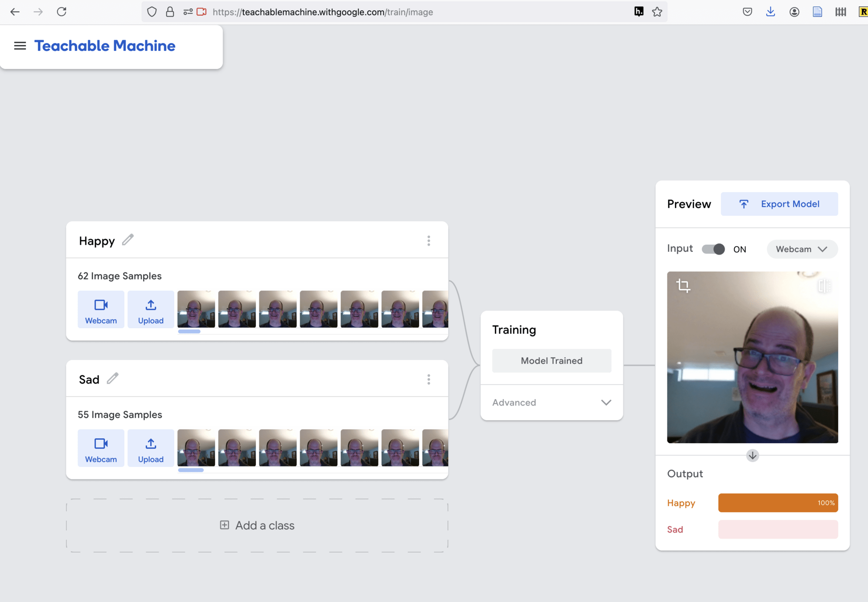Click Add a class

[257, 525]
